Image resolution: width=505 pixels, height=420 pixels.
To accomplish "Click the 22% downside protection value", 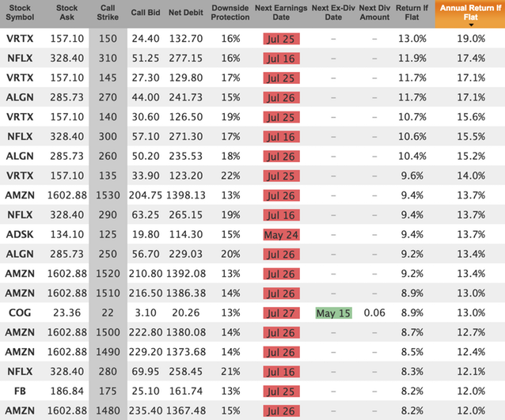I will [230, 176].
